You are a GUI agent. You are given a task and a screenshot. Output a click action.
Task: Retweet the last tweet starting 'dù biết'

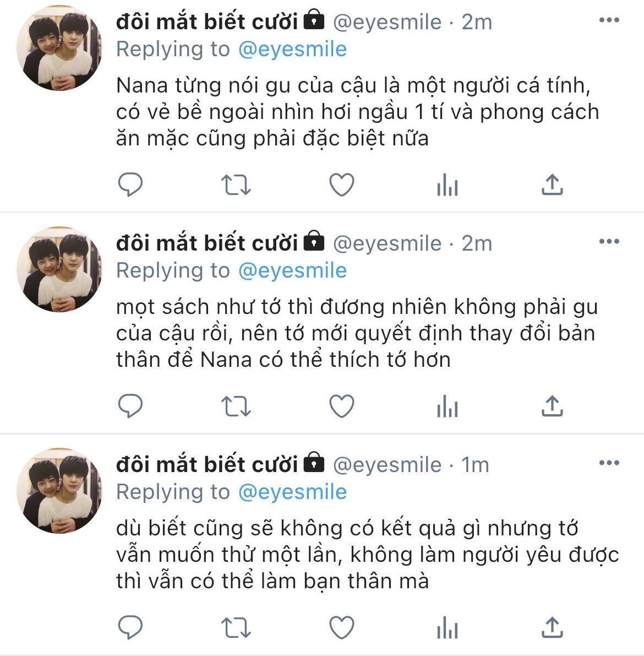coord(236,627)
